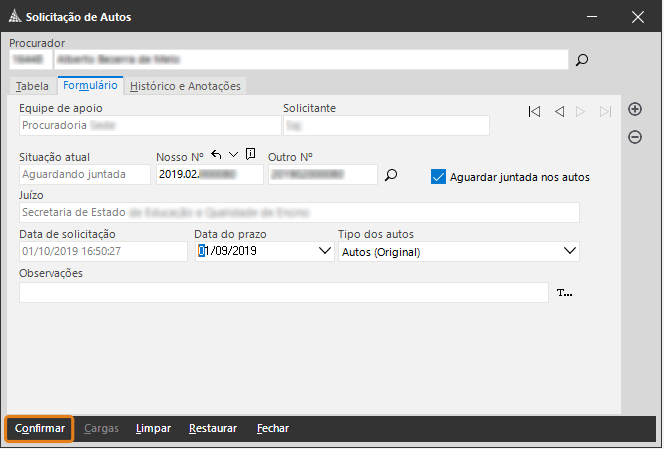Image resolution: width=664 pixels, height=449 pixels.
Task: Click the Cargas button
Action: coord(101,428)
